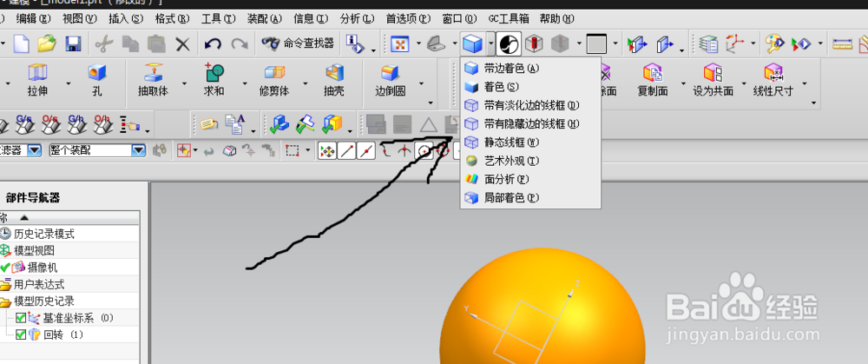This screenshot has height=364, width=868.
Task: Select the 复制面 copy face tool
Action: [654, 81]
